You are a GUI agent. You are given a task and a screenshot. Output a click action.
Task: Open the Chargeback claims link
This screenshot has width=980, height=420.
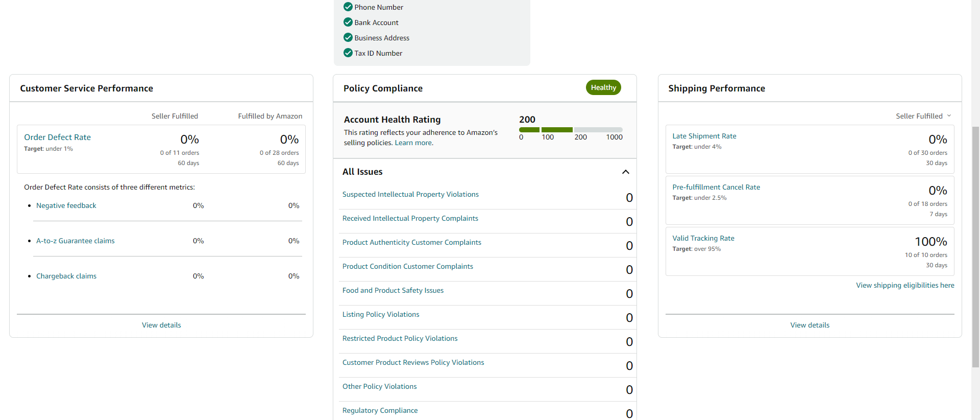[66, 276]
